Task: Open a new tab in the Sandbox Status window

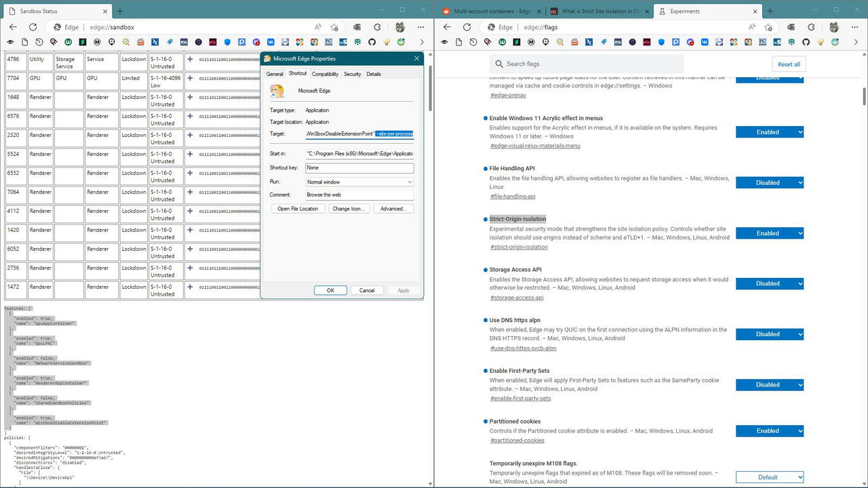Action: click(119, 11)
